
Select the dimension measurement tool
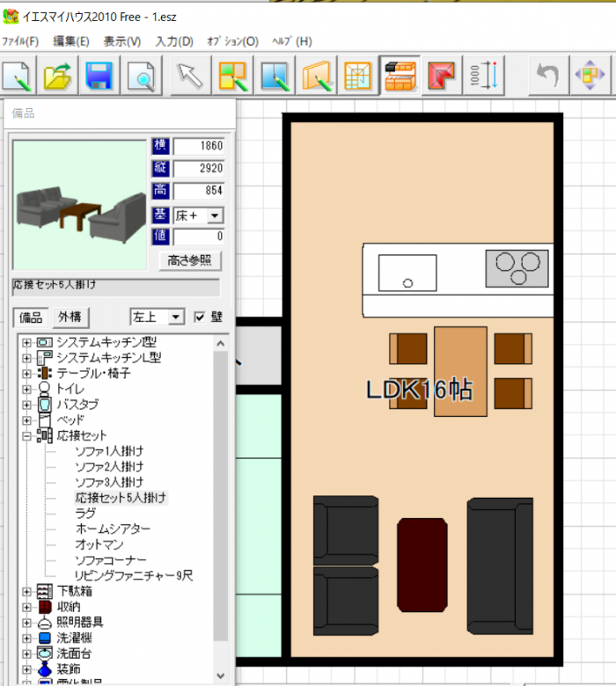coord(484,76)
